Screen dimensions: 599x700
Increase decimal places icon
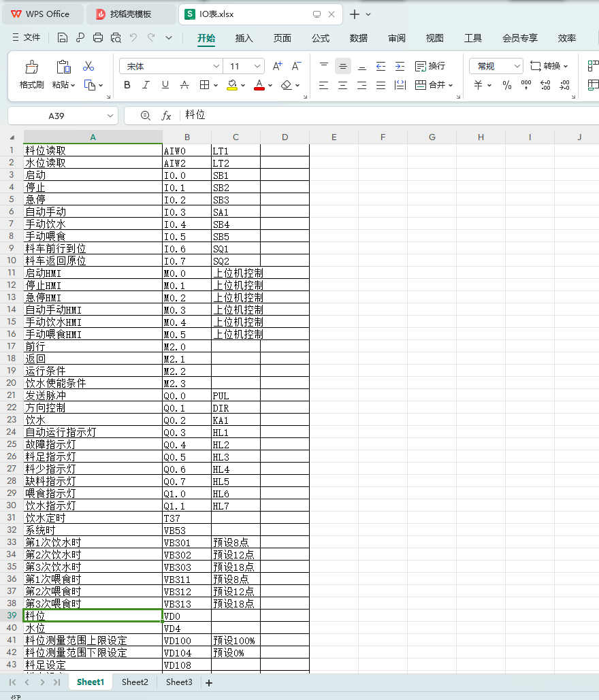pos(545,85)
